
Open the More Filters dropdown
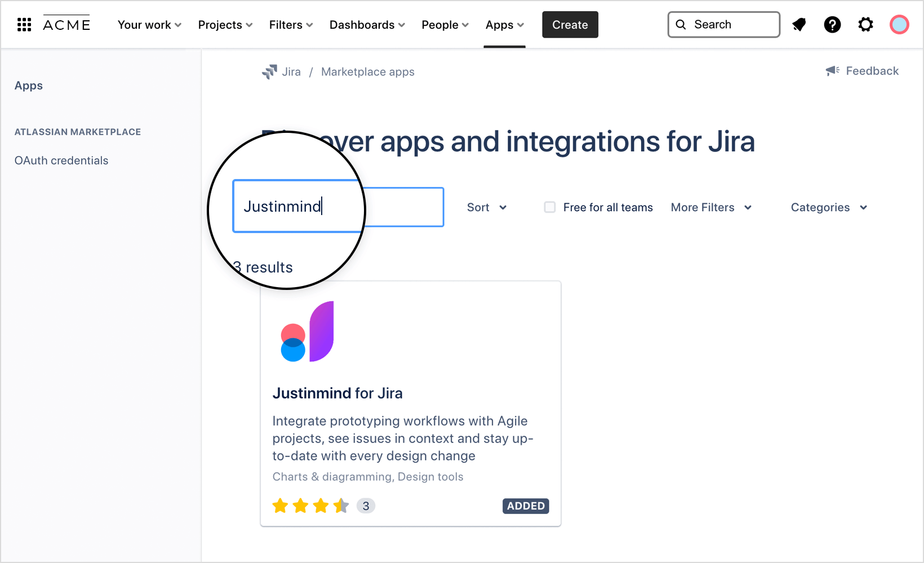tap(711, 207)
